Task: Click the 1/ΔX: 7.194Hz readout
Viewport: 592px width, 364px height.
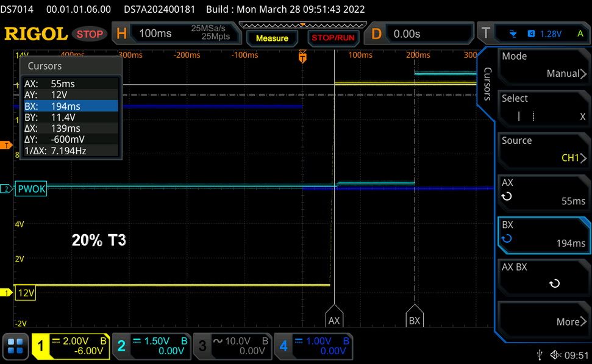Action: (x=71, y=151)
